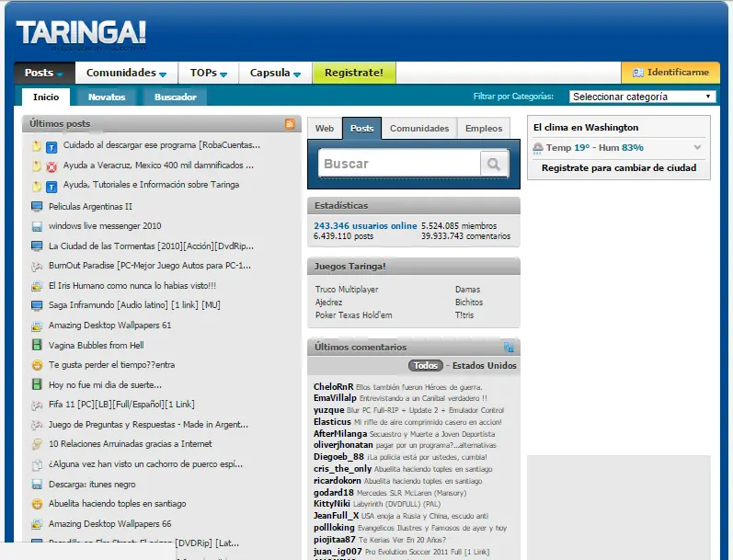Screen dimensions: 733x560
Task: Open the Posts dropdown menu
Action: [x=44, y=73]
